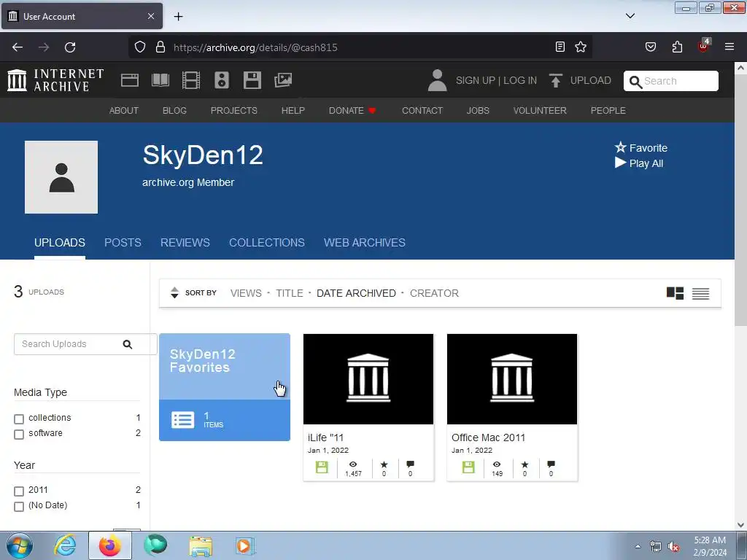Click the top Search input field
Image resolution: width=747 pixels, height=560 pixels.
click(x=671, y=81)
